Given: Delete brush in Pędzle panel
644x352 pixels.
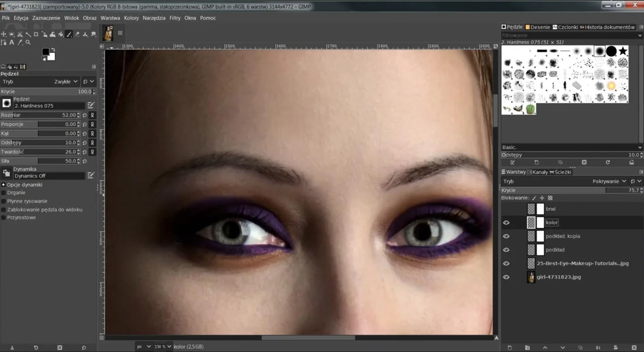Looking at the screenshot, I should pos(584,162).
